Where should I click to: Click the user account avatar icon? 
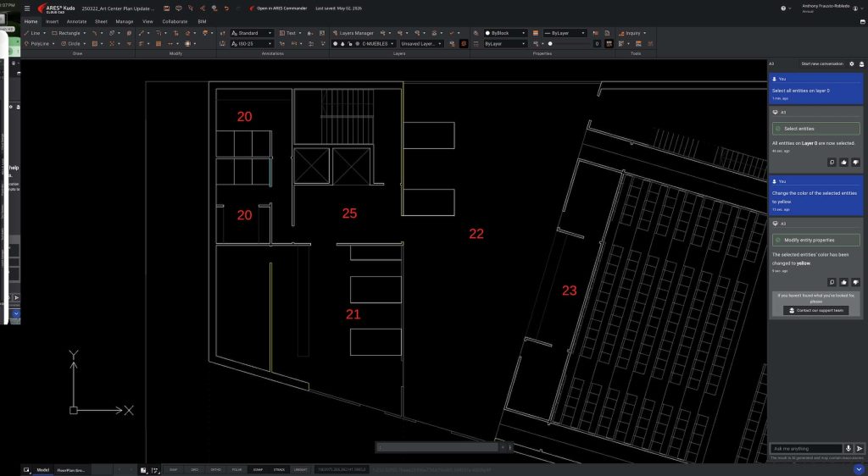click(x=856, y=8)
